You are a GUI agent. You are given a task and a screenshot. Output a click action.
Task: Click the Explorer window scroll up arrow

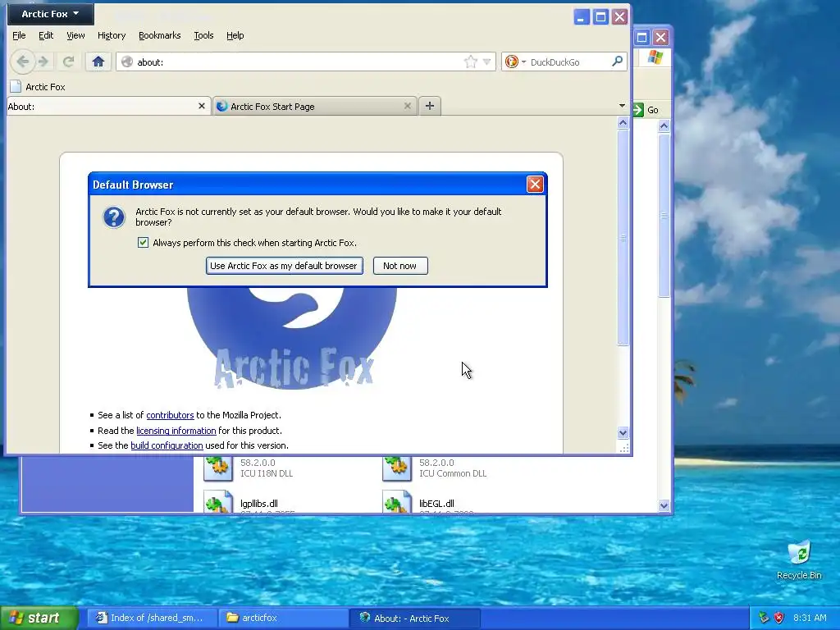[664, 126]
